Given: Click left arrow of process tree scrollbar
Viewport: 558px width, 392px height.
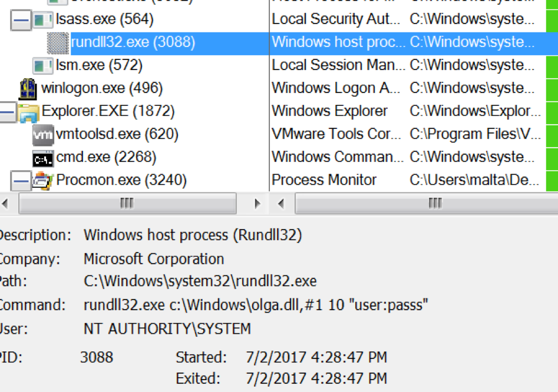Looking at the screenshot, I should click(5, 204).
